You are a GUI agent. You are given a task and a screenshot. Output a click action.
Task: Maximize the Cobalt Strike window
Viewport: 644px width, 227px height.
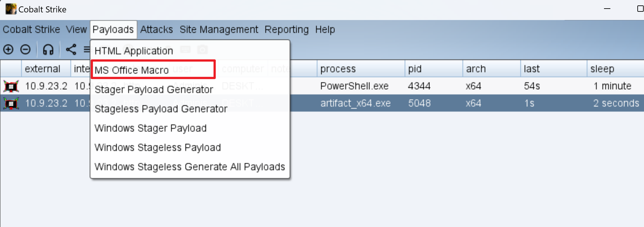(x=640, y=9)
